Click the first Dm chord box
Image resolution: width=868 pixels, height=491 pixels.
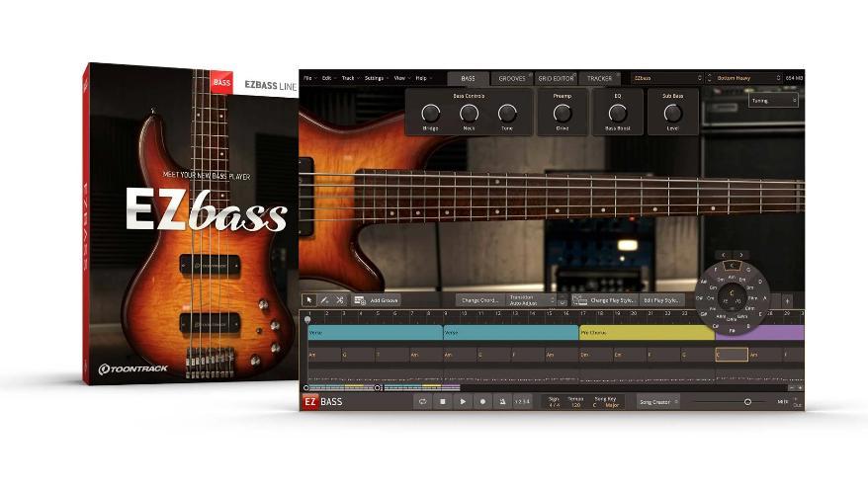(x=596, y=355)
